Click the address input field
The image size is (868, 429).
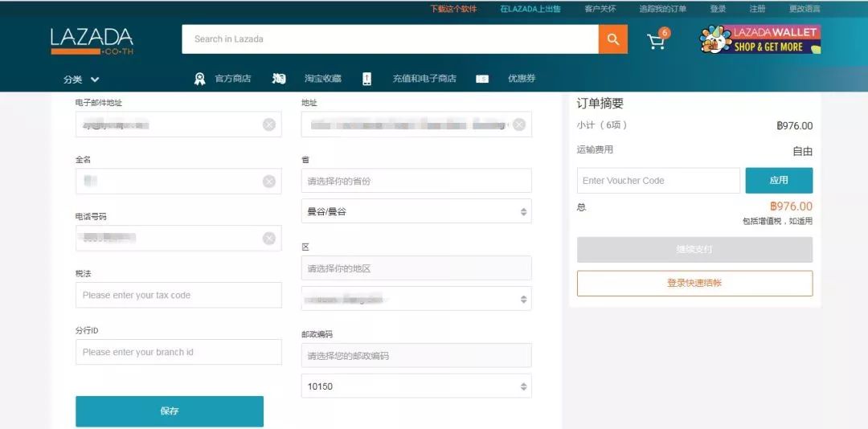point(416,125)
